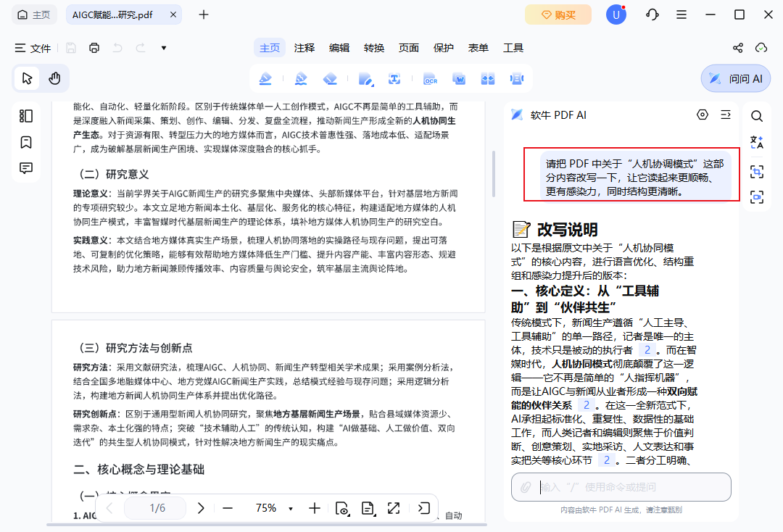Click the screen capture icon below screenshot tool
Image resolution: width=783 pixels, height=532 pixels.
pos(756,197)
